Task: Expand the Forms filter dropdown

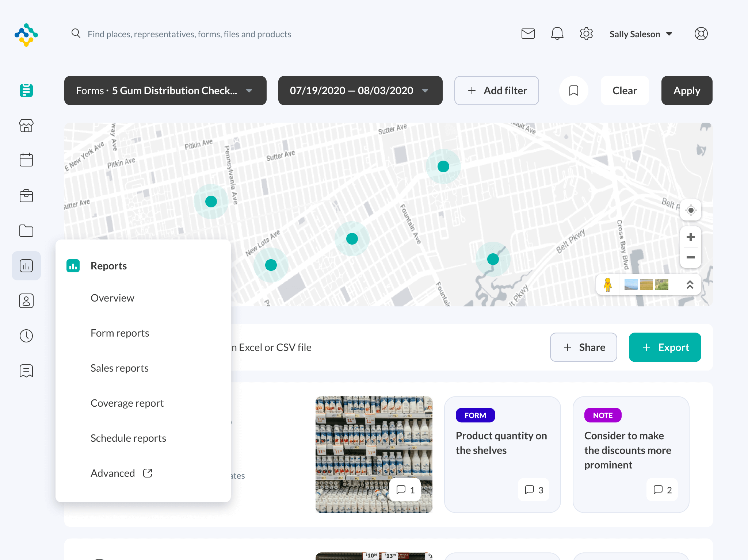Action: point(165,91)
